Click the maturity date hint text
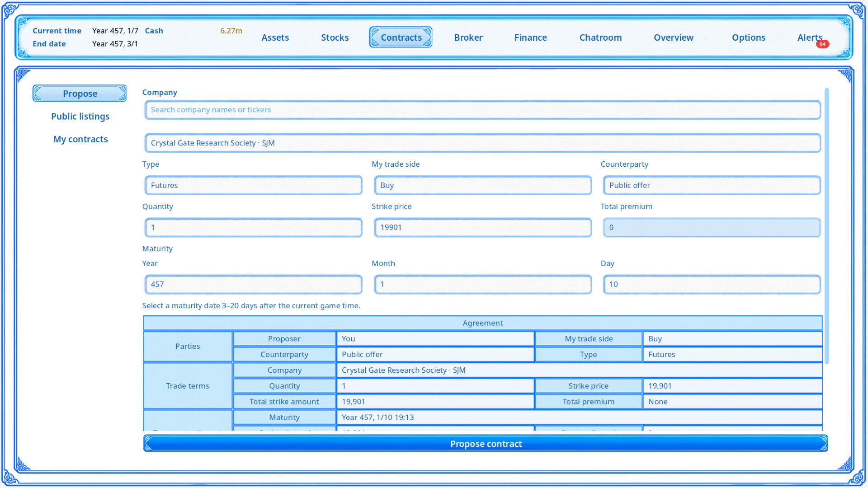 click(x=251, y=305)
